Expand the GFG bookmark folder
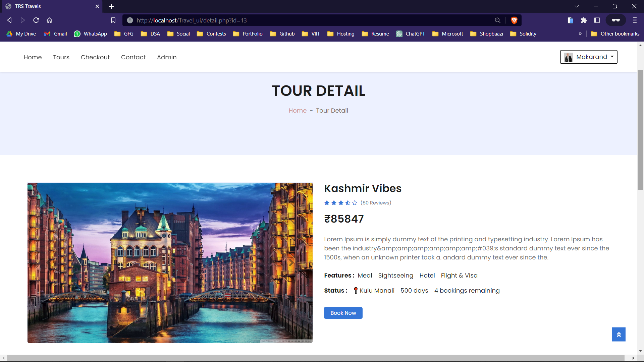Viewport: 644px width, 362px height. (x=124, y=34)
